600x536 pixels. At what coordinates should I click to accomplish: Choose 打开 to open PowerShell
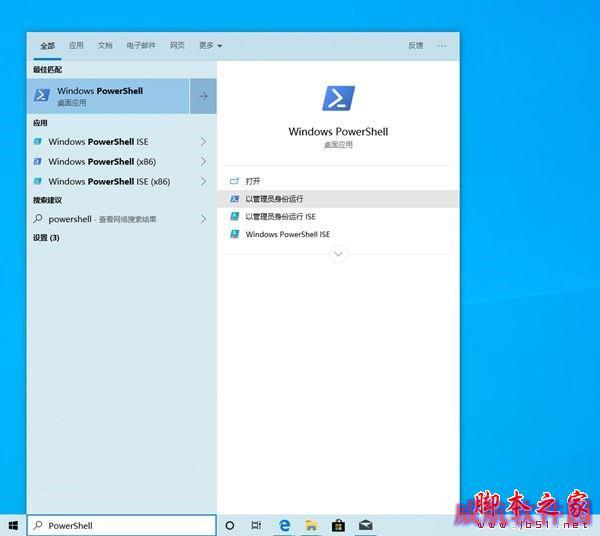[338, 181]
